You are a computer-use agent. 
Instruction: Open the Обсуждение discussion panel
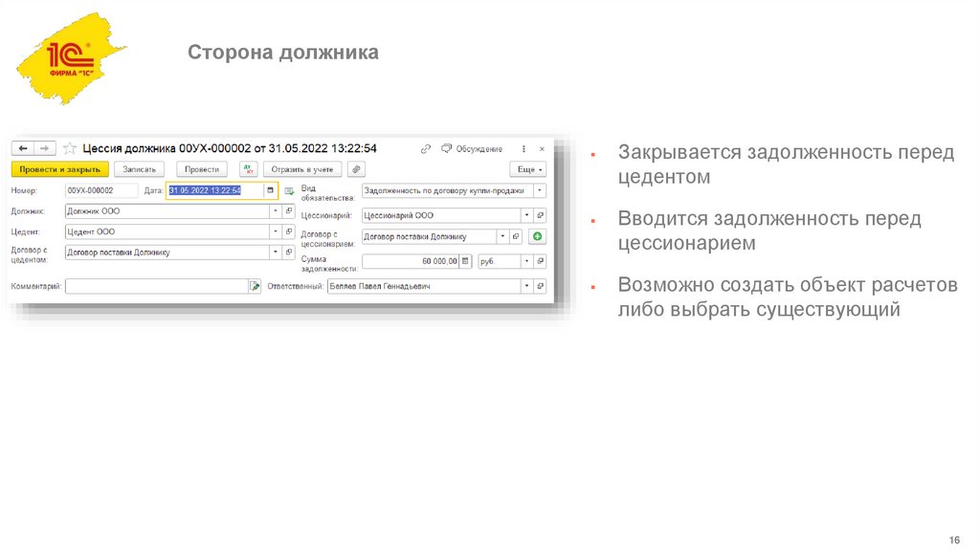pos(472,148)
